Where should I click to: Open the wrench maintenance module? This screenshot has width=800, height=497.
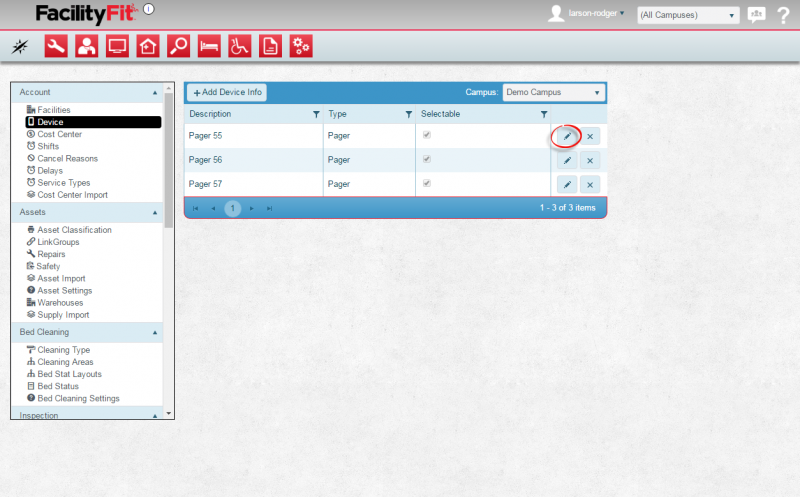point(56,46)
